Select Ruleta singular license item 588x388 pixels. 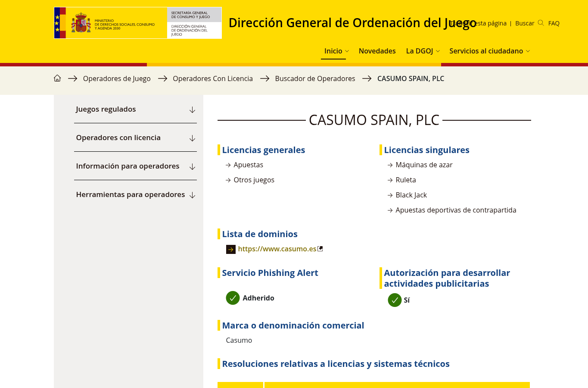[406, 180]
